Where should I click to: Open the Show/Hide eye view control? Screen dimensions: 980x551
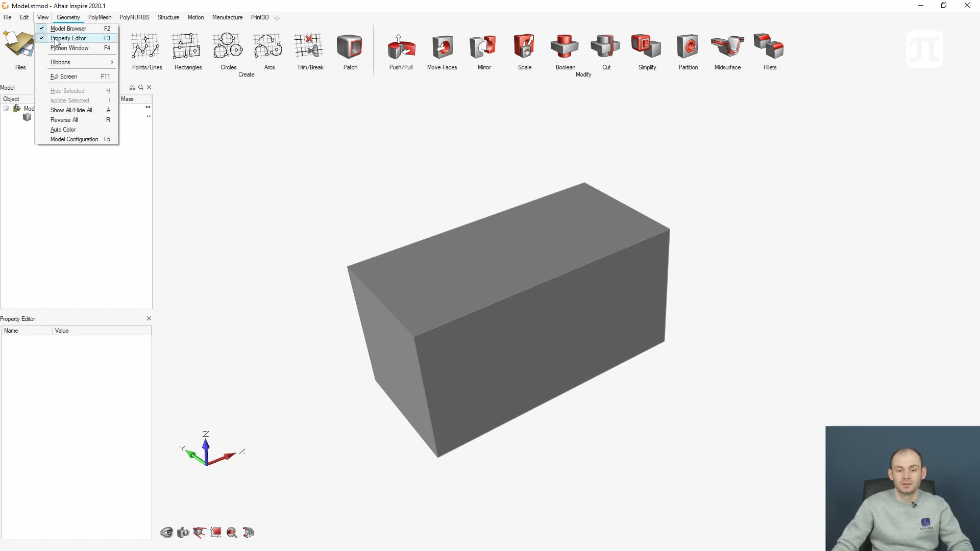[166, 533]
